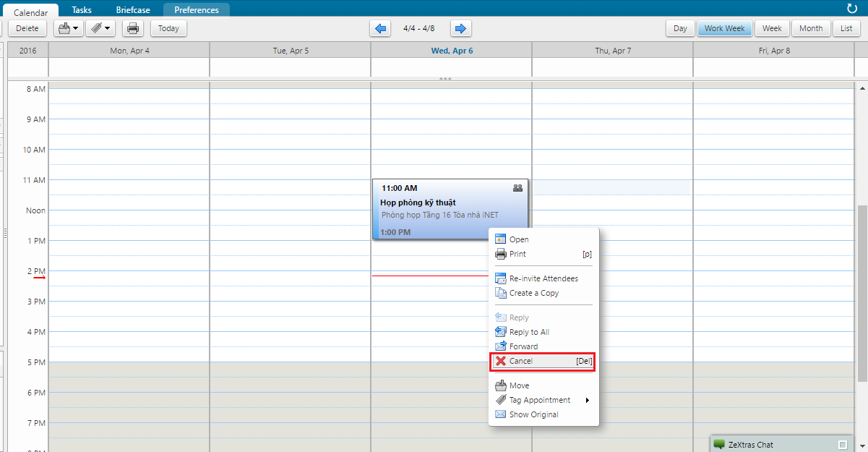The height and width of the screenshot is (452, 868).
Task: Choose Move in the context menu
Action: coord(544,385)
